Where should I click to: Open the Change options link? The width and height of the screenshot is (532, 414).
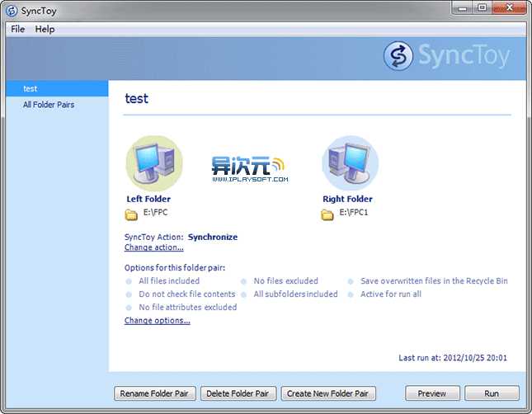click(157, 320)
